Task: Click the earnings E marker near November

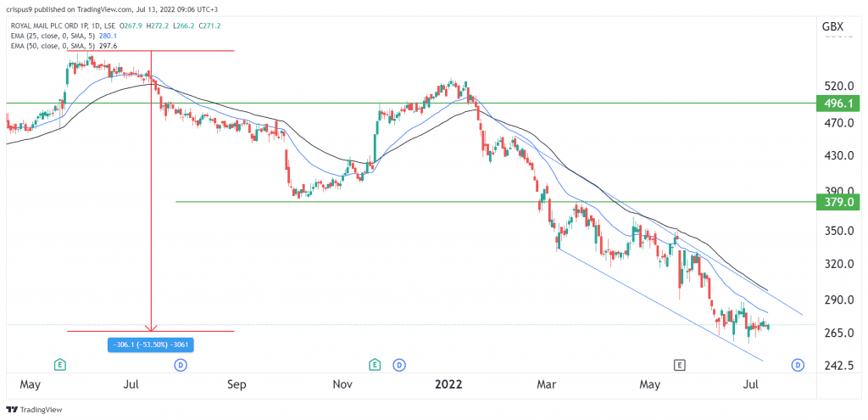Action: (x=375, y=364)
